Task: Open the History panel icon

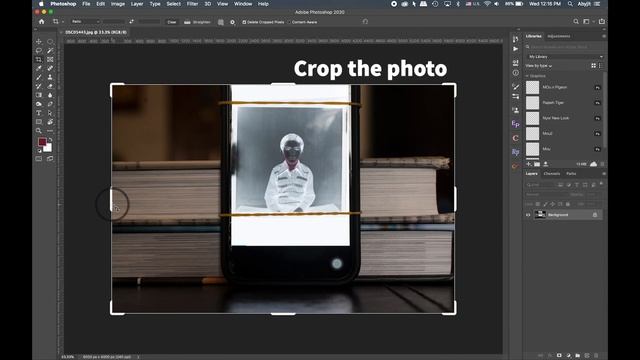Action: (516, 39)
